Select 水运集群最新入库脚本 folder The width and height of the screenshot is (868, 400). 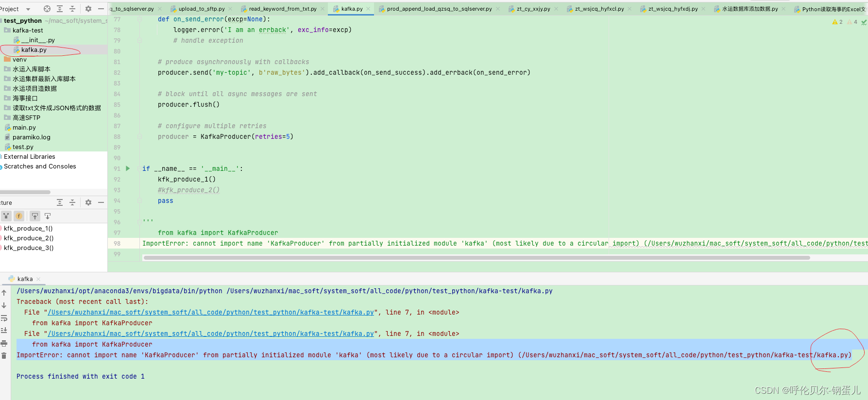[x=44, y=79]
